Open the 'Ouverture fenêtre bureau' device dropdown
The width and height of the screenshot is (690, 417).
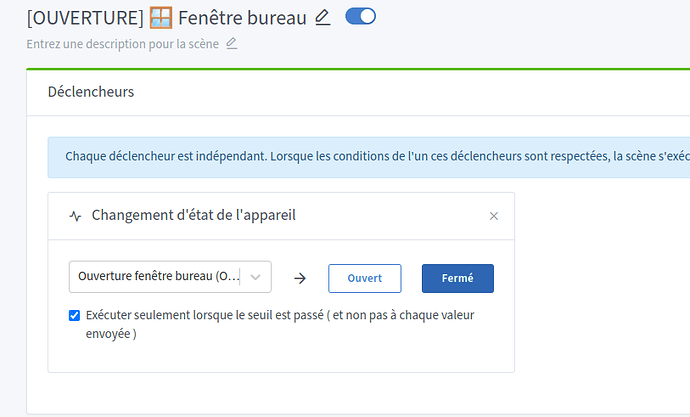click(x=158, y=276)
